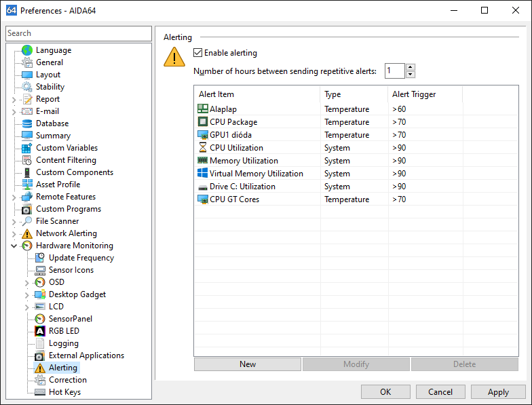Viewport: 532px width, 405px height.
Task: Open the SensorPanel preferences page
Action: (71, 319)
